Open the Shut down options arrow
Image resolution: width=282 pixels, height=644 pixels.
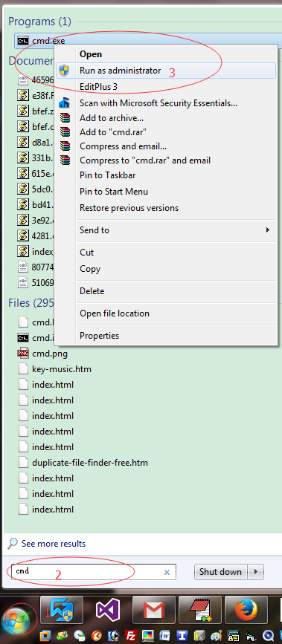coord(256,572)
